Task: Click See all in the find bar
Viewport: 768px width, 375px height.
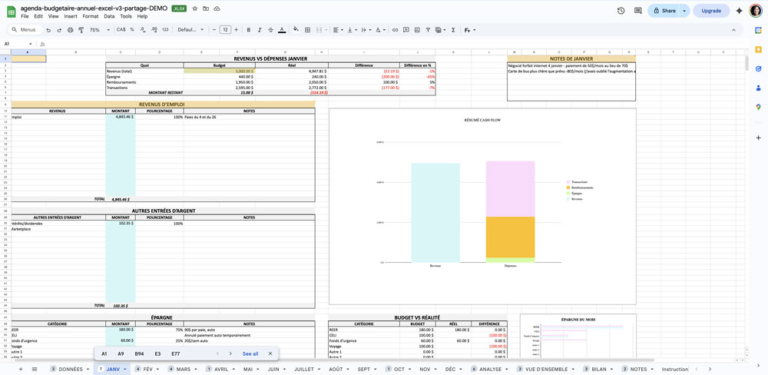Action: click(x=250, y=353)
